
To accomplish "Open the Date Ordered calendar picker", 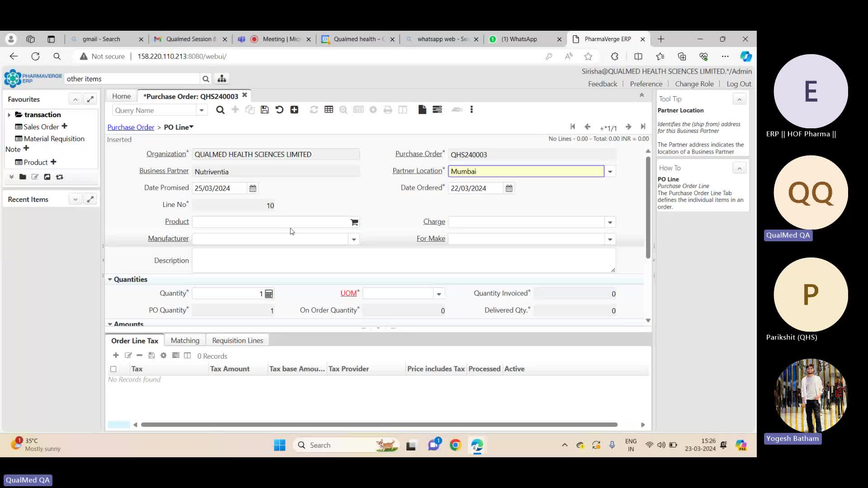I will [x=509, y=188].
